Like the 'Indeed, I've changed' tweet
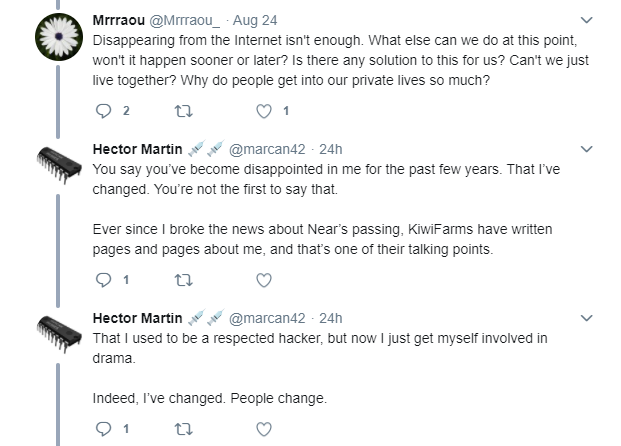Image resolution: width=621 pixels, height=446 pixels. (x=264, y=429)
